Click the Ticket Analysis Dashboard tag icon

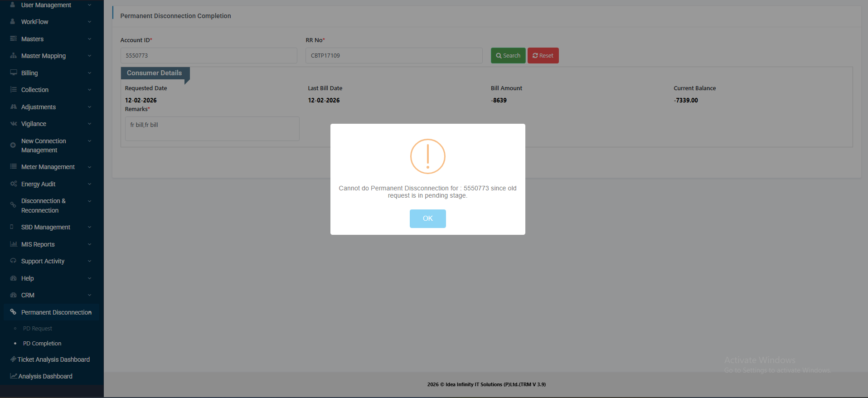[x=13, y=359]
